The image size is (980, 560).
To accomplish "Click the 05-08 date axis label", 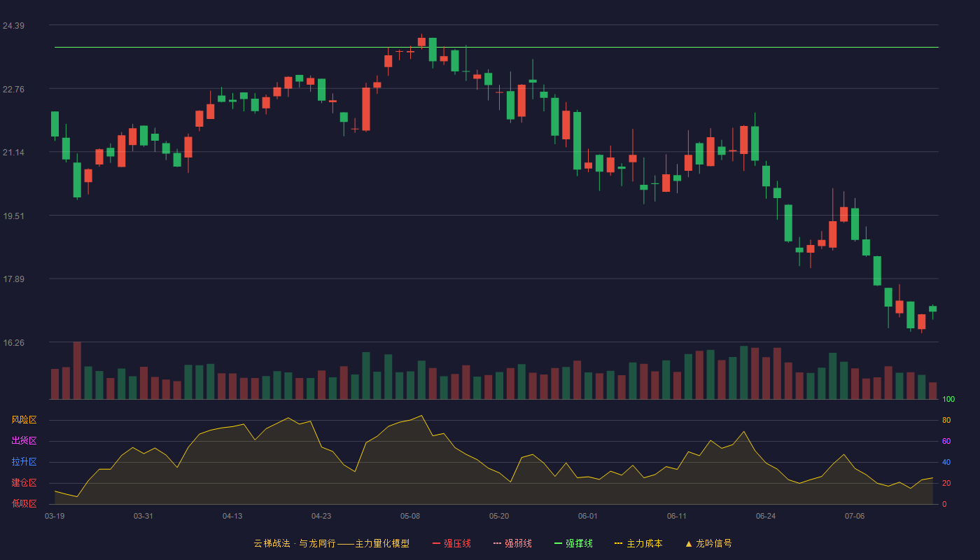I will click(410, 516).
